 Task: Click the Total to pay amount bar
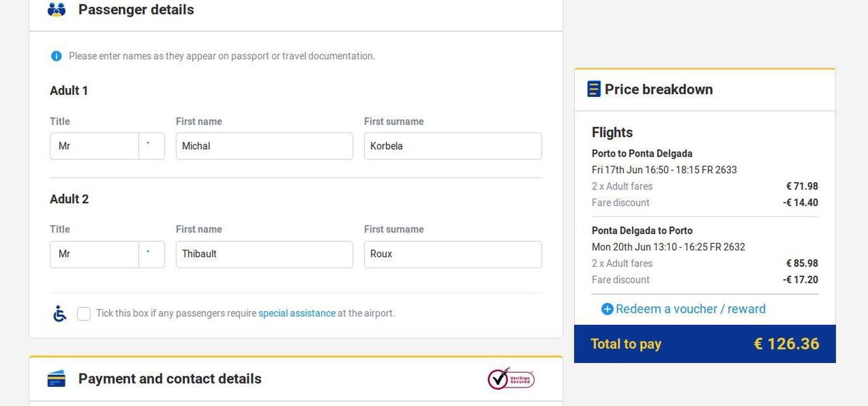click(705, 344)
